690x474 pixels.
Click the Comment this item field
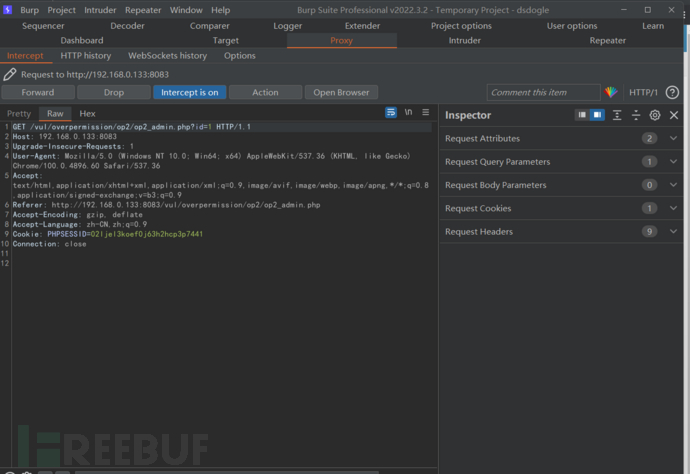coord(543,92)
